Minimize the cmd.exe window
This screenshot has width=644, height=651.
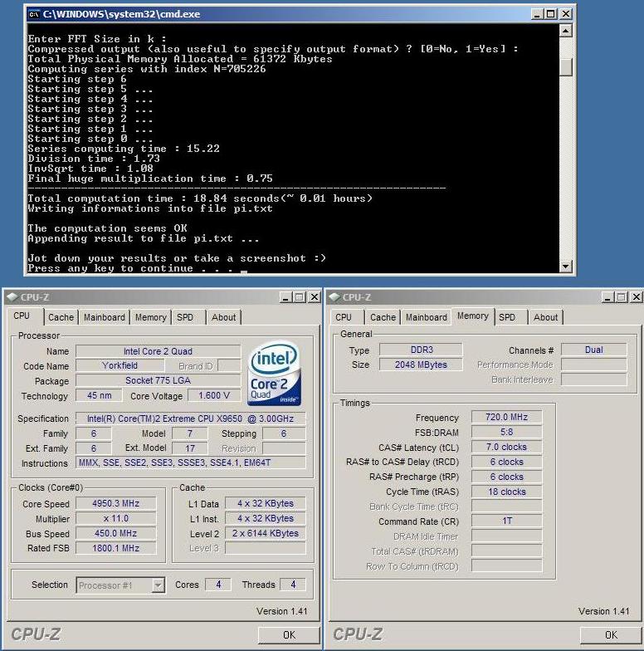537,14
